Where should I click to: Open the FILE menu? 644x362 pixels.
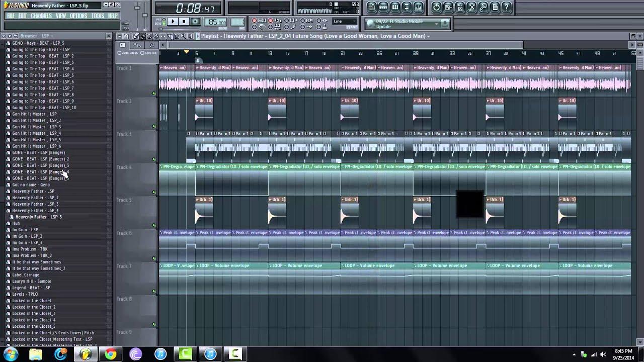[11, 16]
